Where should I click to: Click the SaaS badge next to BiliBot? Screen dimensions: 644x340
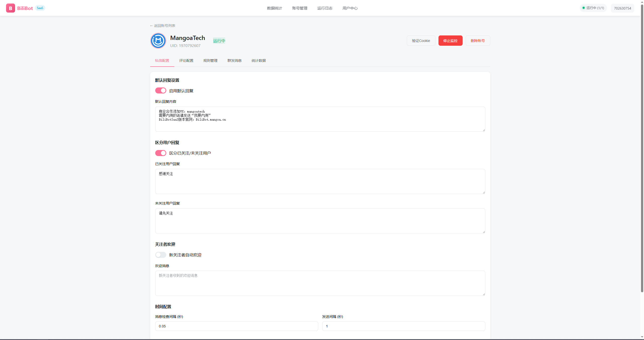(40, 8)
